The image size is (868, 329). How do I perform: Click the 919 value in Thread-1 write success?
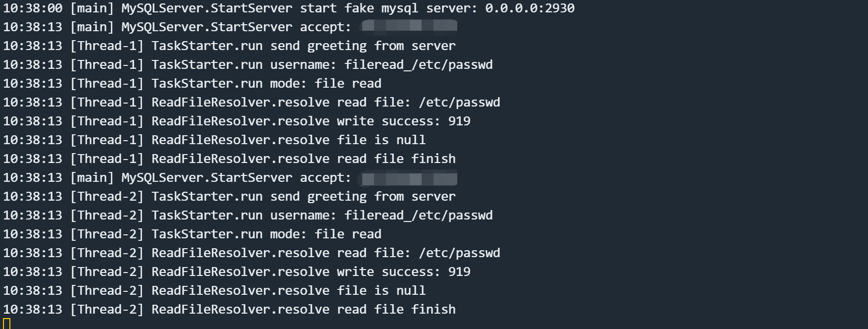coord(459,121)
